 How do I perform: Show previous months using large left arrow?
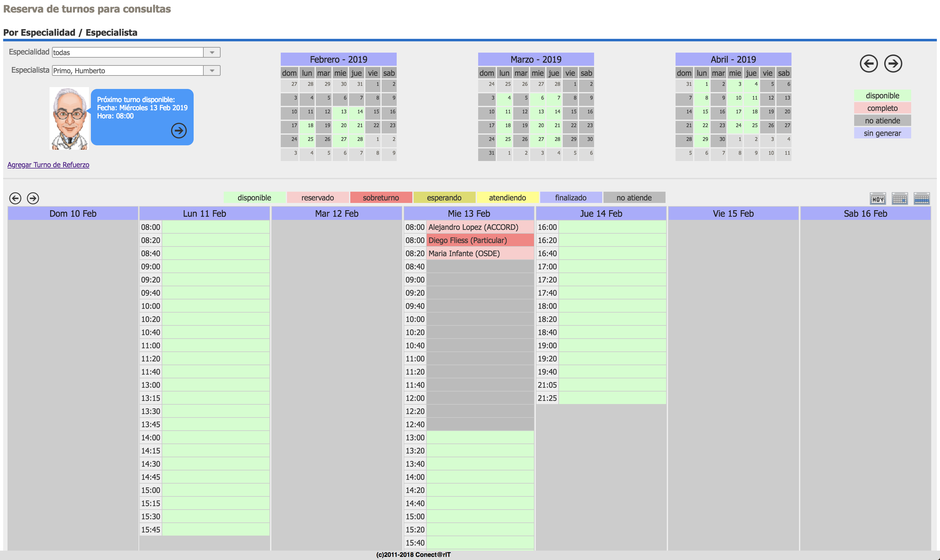click(x=869, y=63)
